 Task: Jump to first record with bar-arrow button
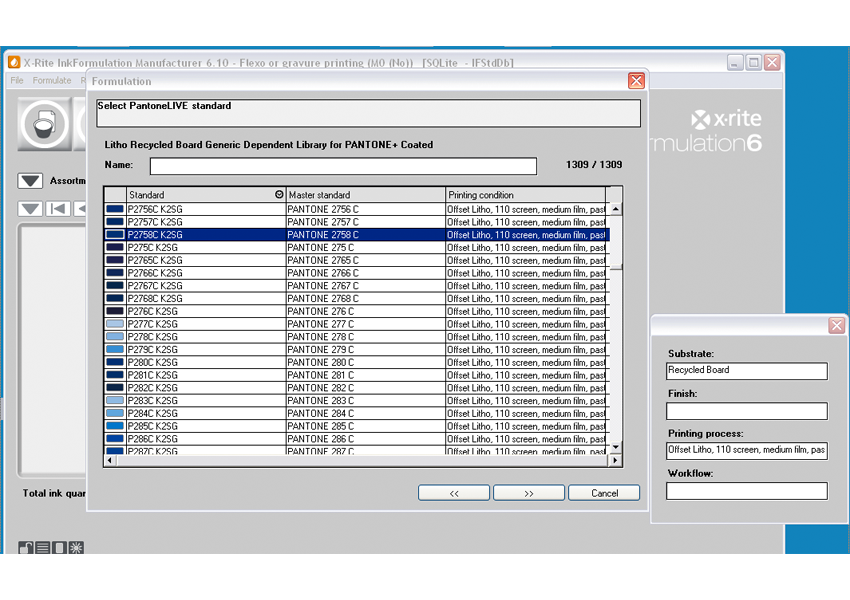pos(58,209)
